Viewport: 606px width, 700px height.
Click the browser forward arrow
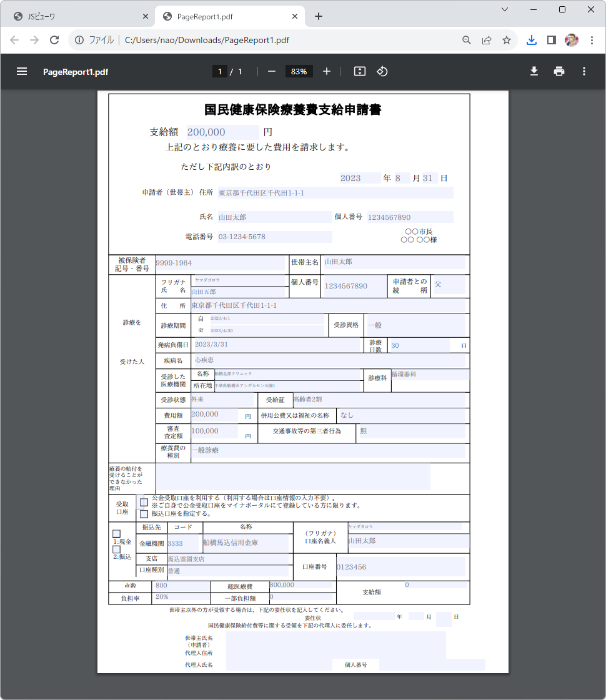[x=34, y=40]
